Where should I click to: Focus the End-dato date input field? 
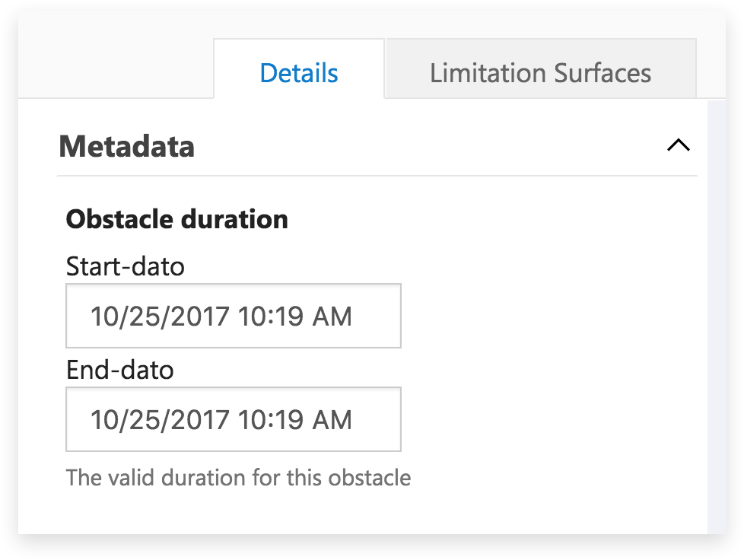pos(234,419)
